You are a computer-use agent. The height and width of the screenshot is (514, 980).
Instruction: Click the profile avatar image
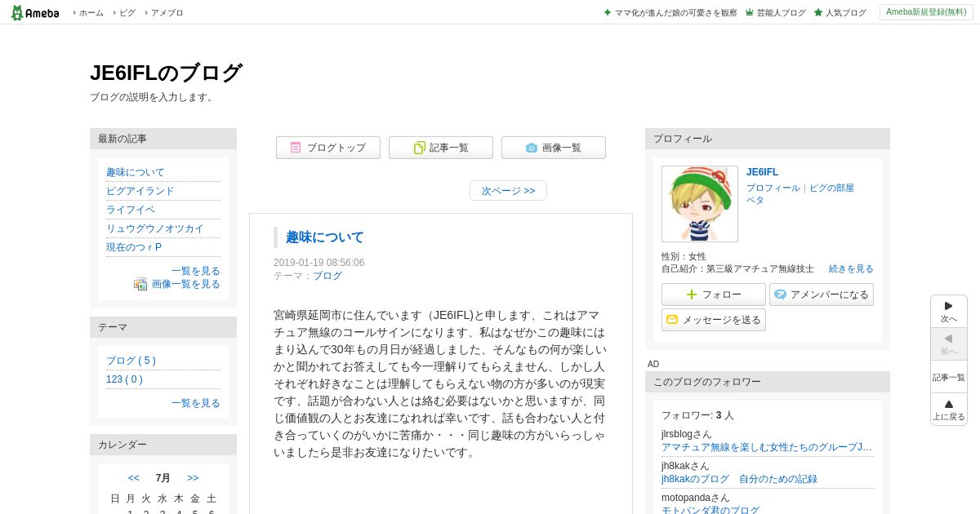click(x=700, y=204)
